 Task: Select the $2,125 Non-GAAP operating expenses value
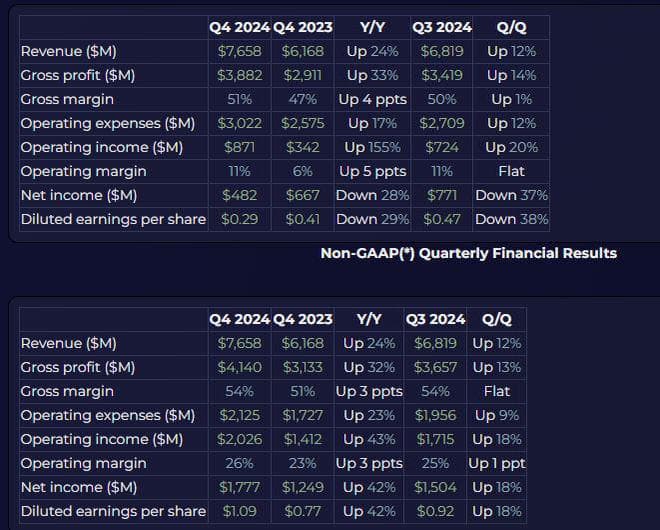239,415
